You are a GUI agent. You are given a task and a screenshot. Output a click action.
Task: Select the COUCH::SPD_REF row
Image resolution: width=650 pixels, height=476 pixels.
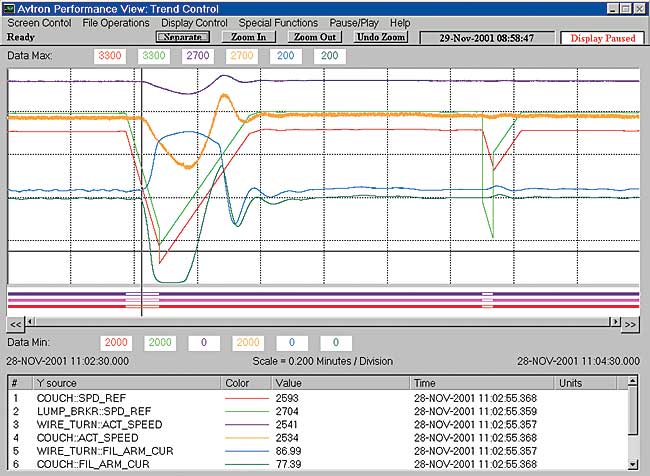(x=318, y=398)
